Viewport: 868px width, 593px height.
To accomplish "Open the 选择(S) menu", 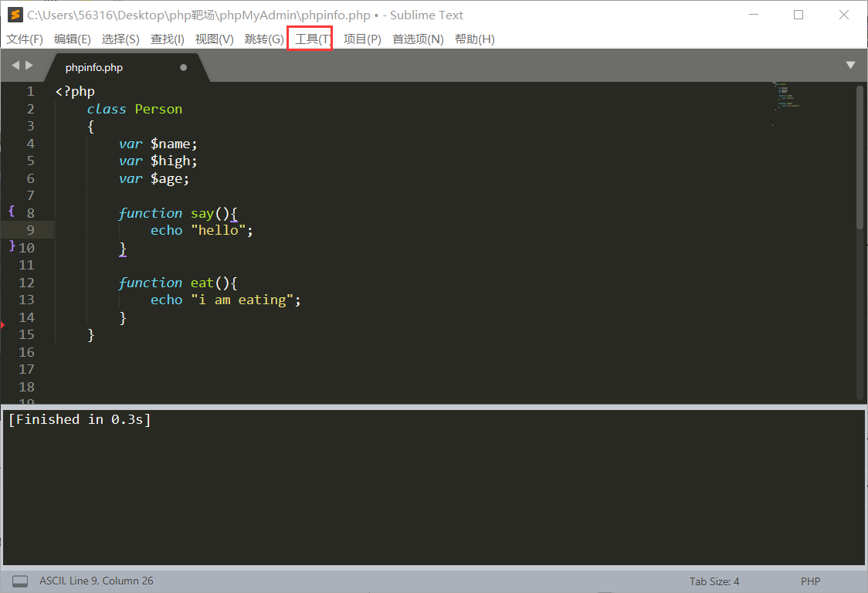I will pos(120,39).
